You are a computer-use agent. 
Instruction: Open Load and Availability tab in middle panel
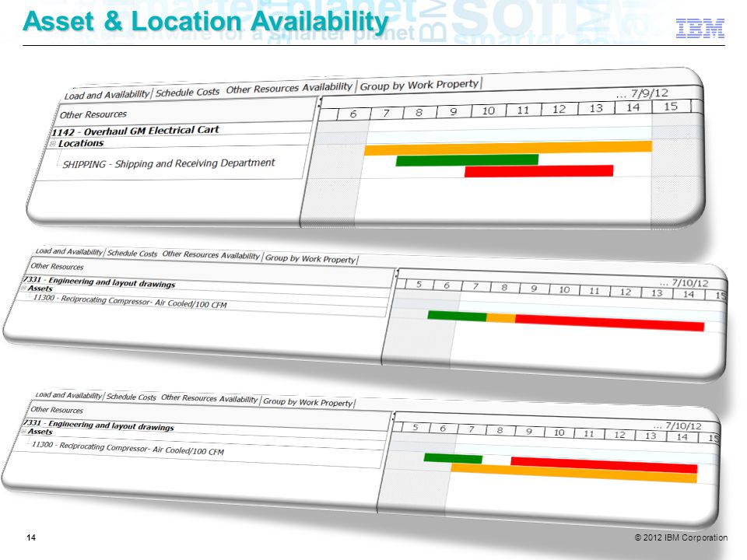[x=69, y=251]
